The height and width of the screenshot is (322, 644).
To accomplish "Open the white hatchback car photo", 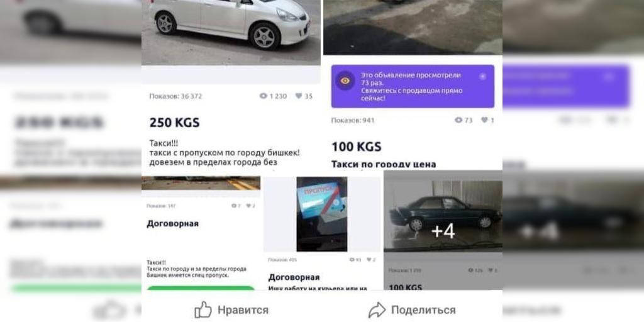I will point(231,33).
